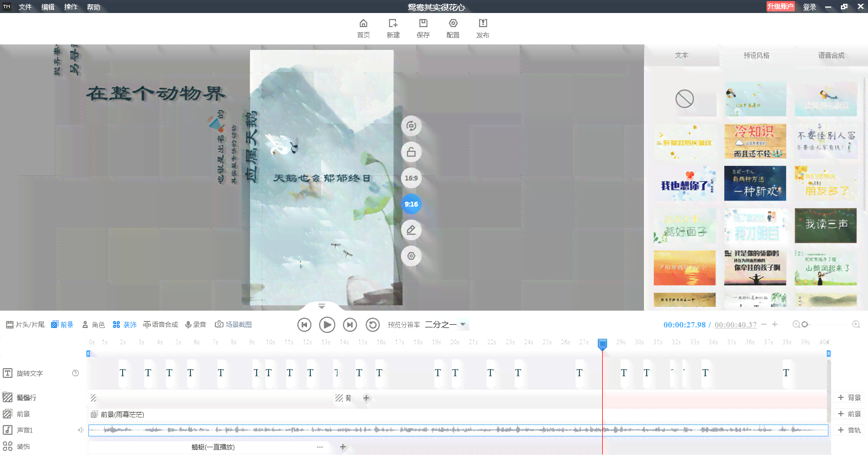Viewport: 868px width, 457px height.
Task: Go to 首页 home in the top toolbar
Action: pyautogui.click(x=363, y=28)
